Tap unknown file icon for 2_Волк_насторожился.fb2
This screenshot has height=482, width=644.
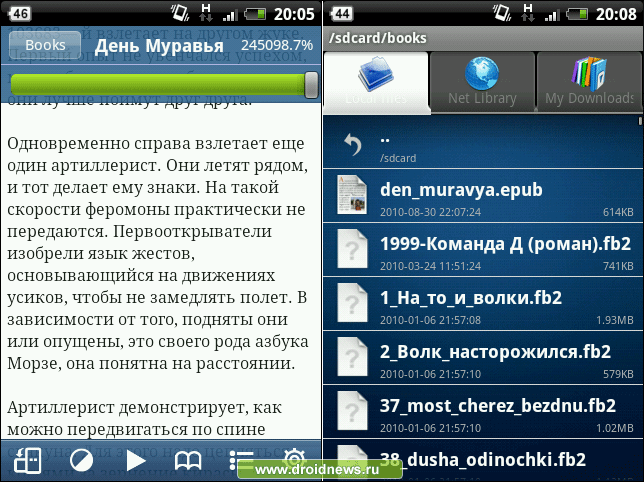point(352,357)
